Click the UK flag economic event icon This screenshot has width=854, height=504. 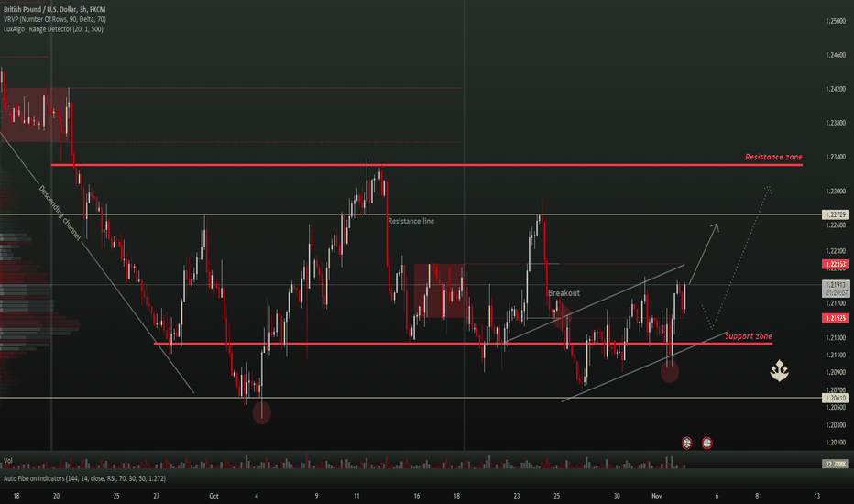click(x=687, y=443)
